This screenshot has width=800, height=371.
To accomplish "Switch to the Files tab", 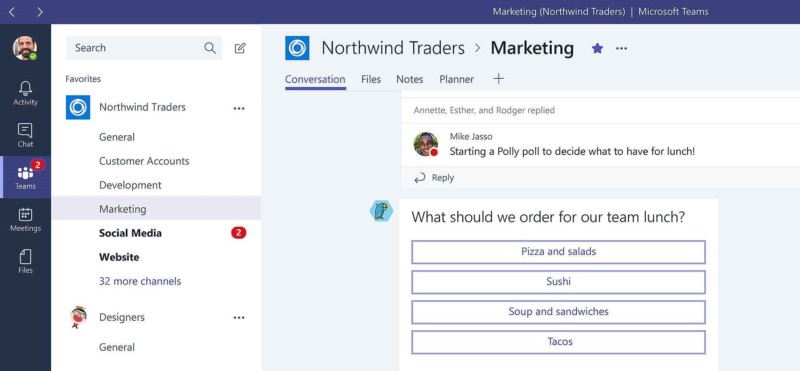I will (x=371, y=80).
